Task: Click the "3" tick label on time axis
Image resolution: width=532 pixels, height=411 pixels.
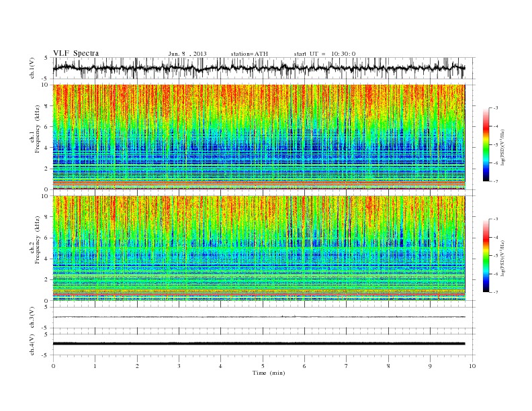Action: [179, 366]
